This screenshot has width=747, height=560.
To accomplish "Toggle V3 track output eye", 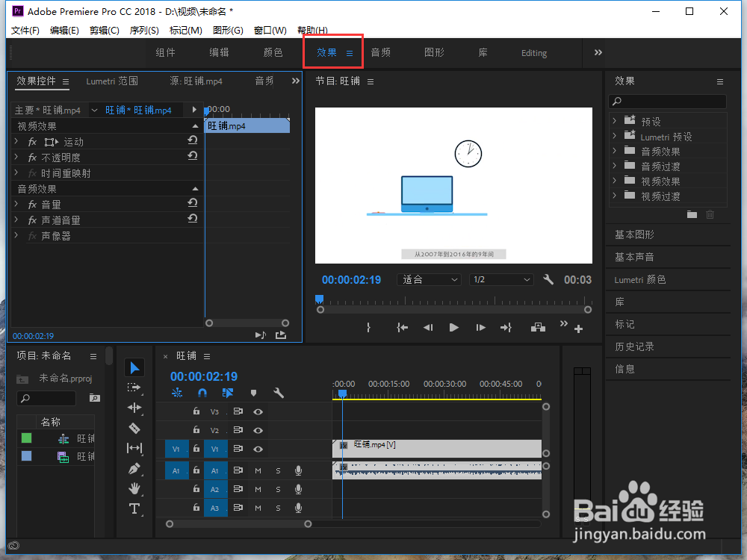I will [258, 412].
